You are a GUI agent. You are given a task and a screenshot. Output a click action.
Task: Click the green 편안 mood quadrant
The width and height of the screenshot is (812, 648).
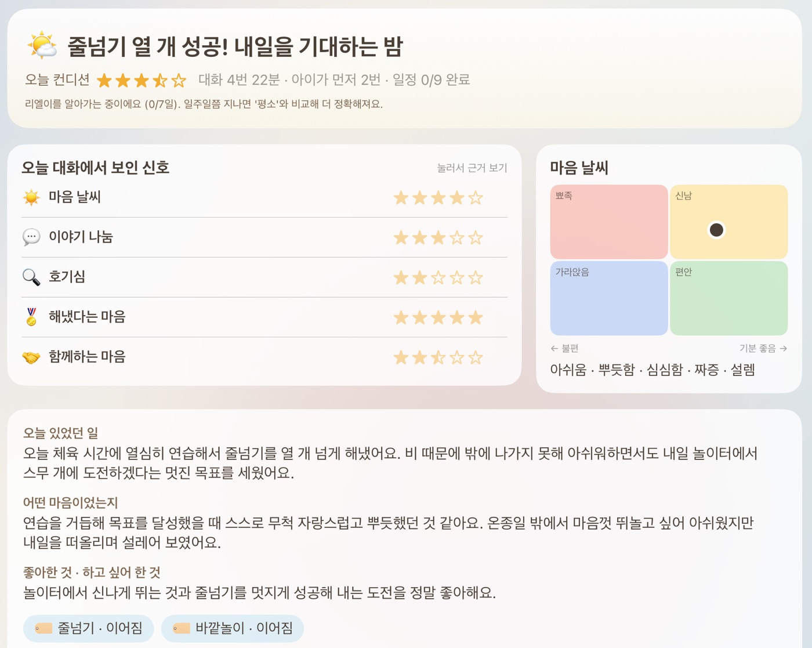729,298
